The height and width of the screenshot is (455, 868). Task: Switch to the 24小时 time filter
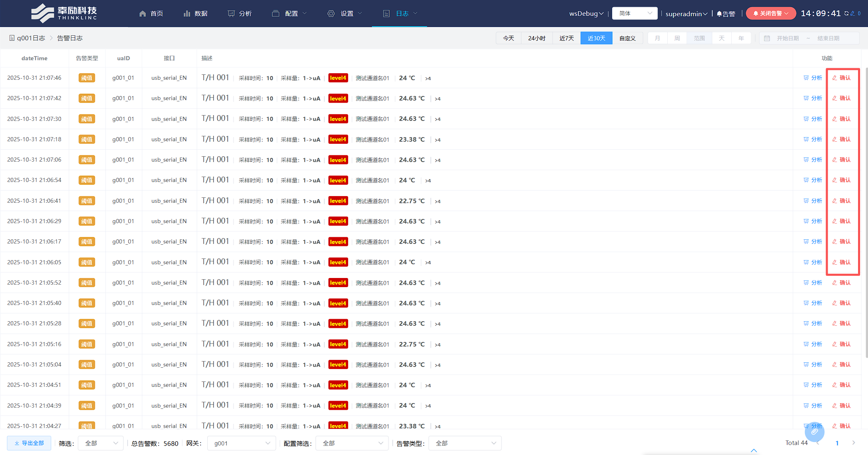click(x=537, y=38)
